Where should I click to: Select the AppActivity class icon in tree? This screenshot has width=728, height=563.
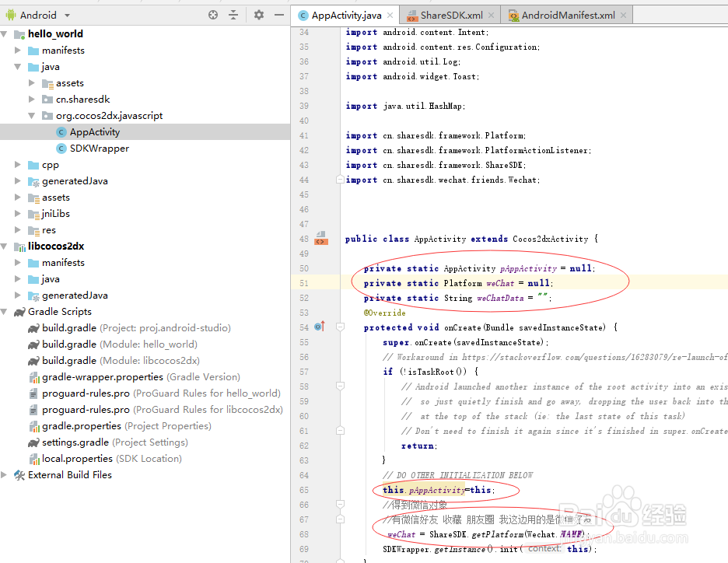(x=61, y=132)
